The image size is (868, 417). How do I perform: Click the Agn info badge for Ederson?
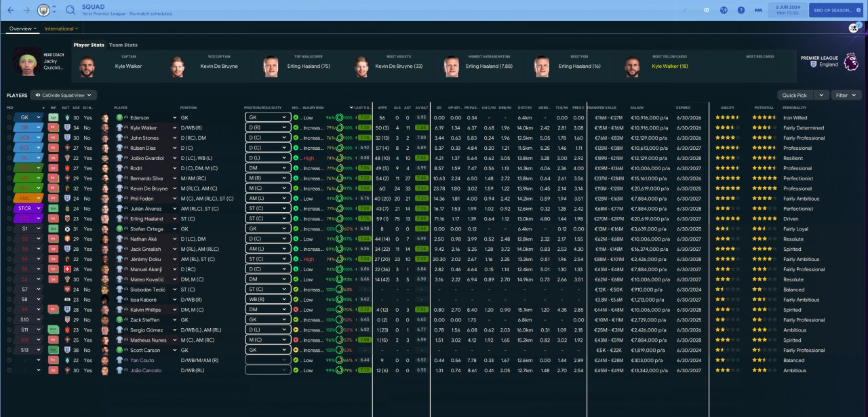(52, 117)
